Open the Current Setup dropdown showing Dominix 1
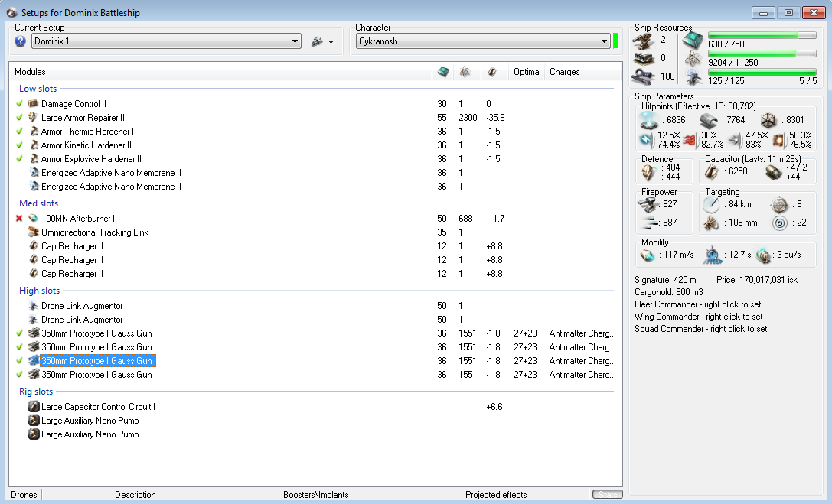The height and width of the screenshot is (504, 832). 166,41
